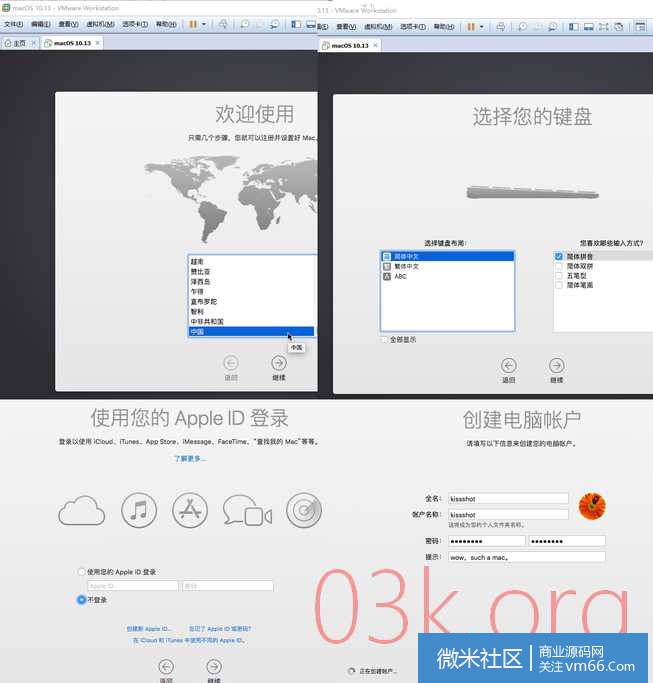653x683 pixels.
Task: Switch to Unity mode in right VMware window
Action: pos(619,27)
